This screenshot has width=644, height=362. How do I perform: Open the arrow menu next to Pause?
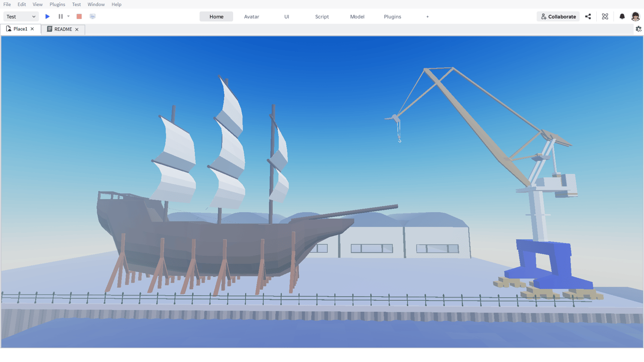(x=68, y=16)
